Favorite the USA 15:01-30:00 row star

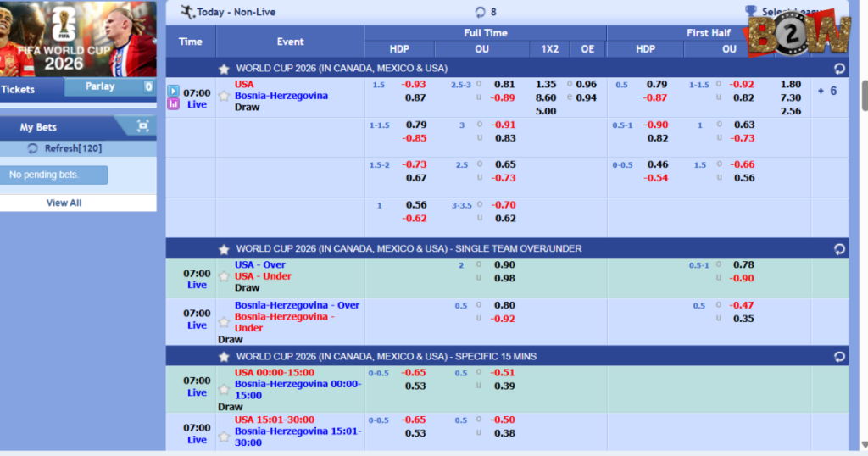224,437
